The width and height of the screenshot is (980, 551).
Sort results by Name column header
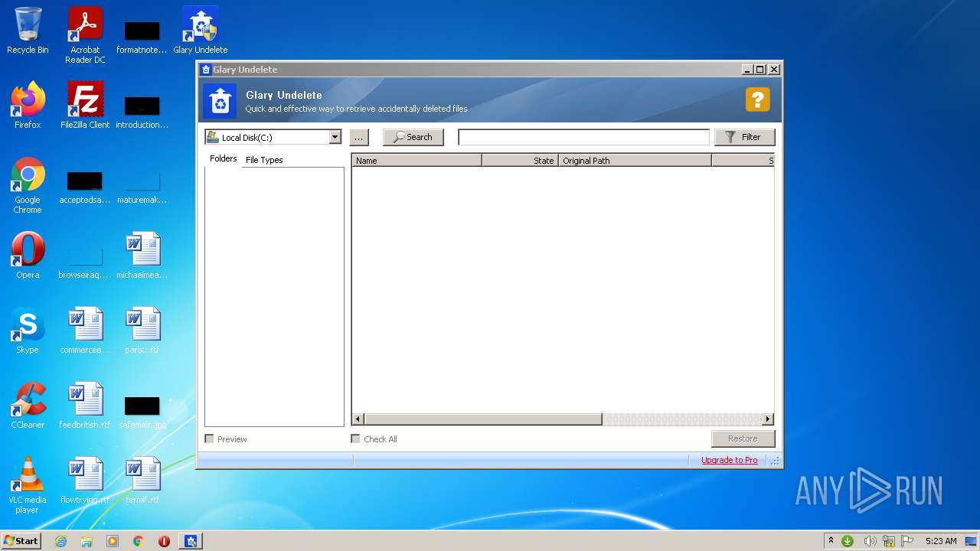click(x=416, y=161)
